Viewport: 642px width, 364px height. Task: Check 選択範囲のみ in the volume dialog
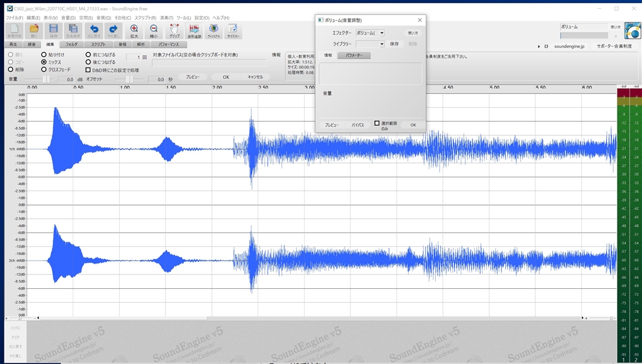[377, 123]
